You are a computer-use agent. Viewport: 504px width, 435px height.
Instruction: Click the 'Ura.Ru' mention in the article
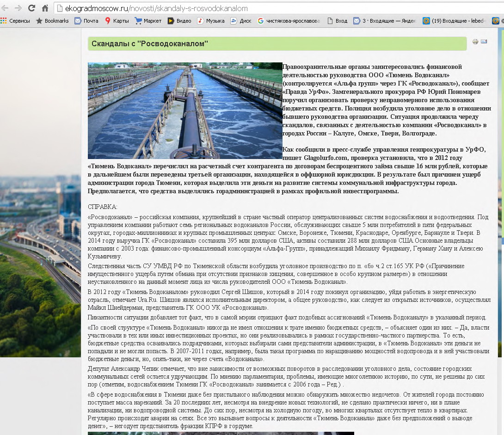click(147, 300)
